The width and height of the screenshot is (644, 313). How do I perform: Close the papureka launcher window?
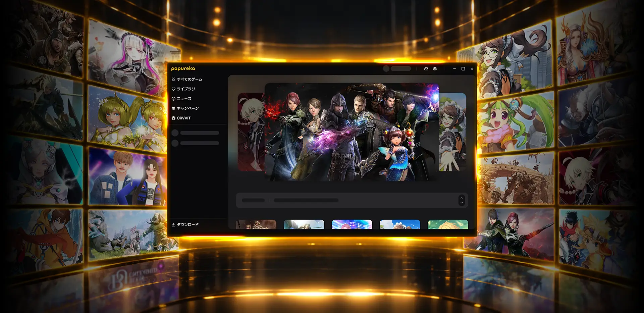pyautogui.click(x=472, y=69)
